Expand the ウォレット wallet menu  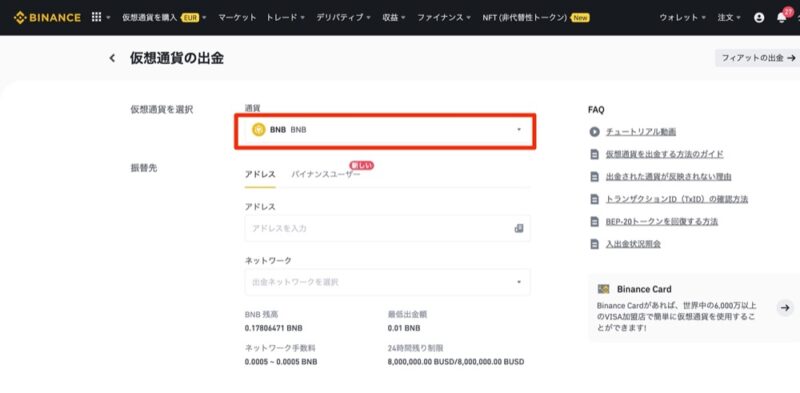point(682,17)
